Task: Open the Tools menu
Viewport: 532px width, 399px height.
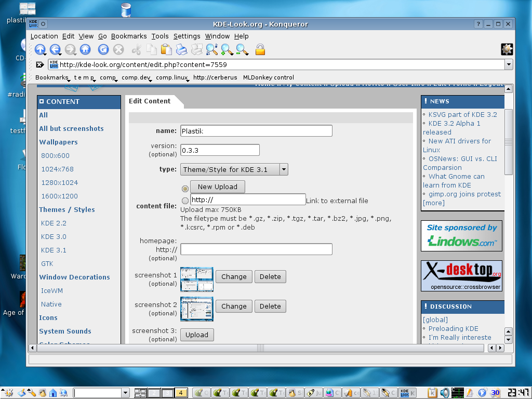Action: pos(160,36)
